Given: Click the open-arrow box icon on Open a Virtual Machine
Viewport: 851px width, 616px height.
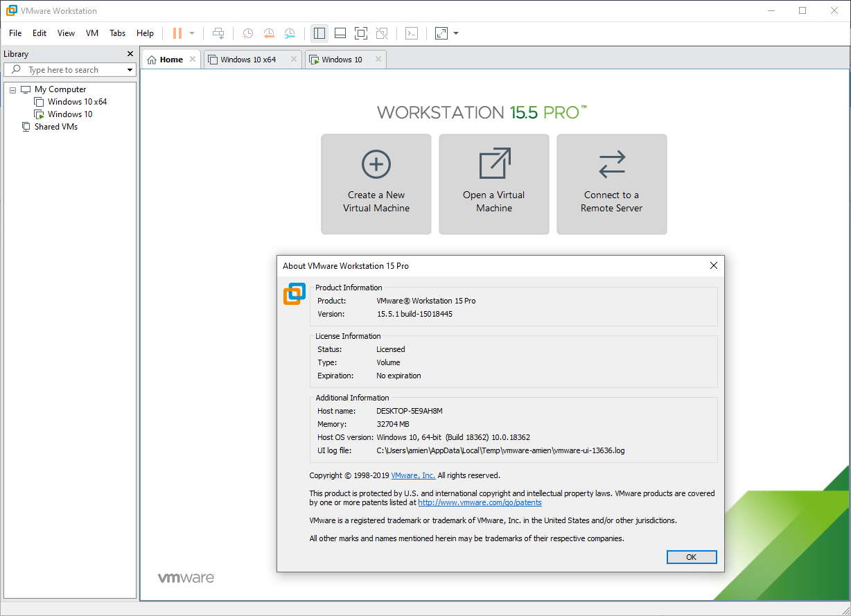Looking at the screenshot, I should tap(495, 164).
